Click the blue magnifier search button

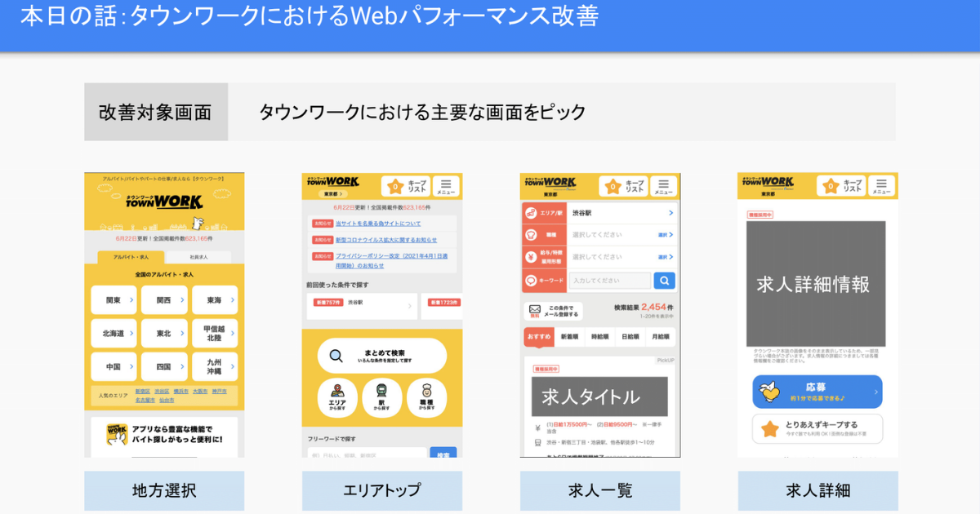[665, 281]
